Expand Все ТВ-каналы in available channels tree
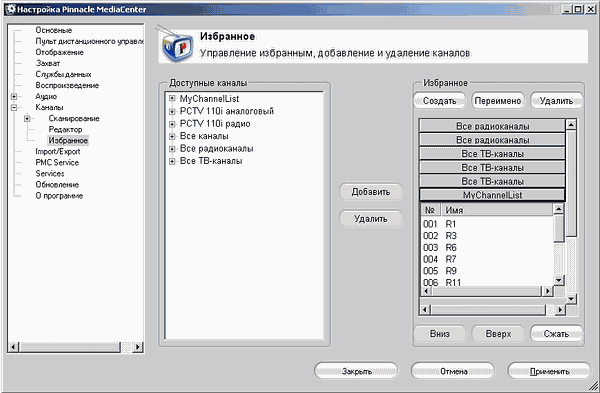 (x=172, y=161)
